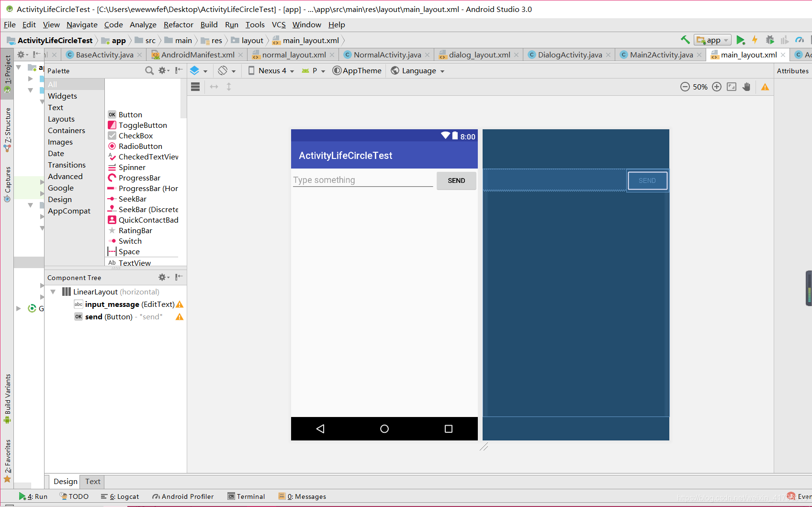Open the File menu
The image size is (812, 507).
click(10, 24)
